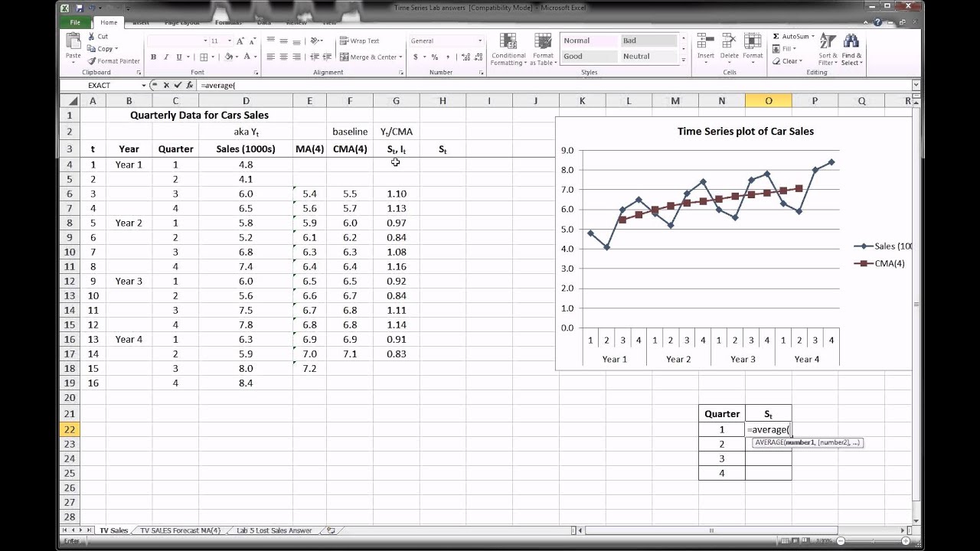Toggle Underline formatting
The image size is (980, 551).
pyautogui.click(x=179, y=57)
